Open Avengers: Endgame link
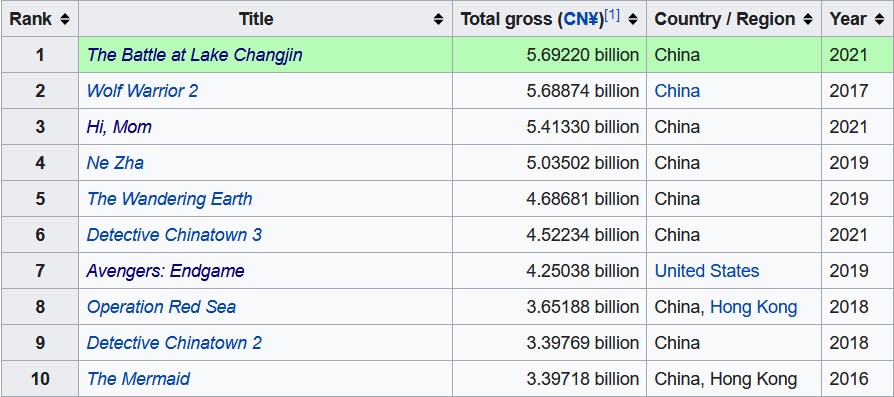 click(165, 270)
